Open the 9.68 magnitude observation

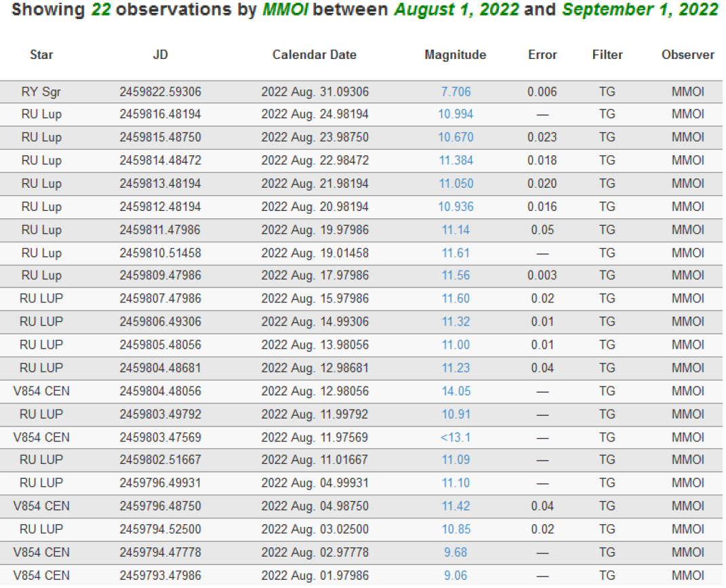(456, 553)
